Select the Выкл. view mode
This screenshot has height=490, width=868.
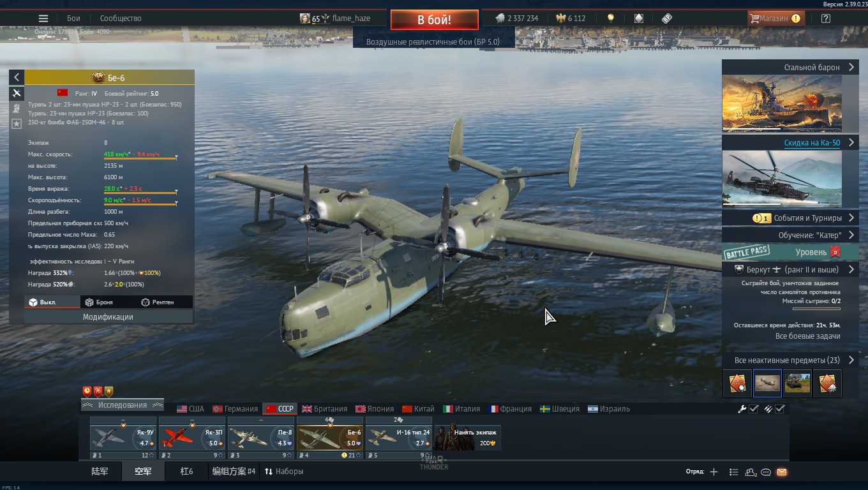pyautogui.click(x=52, y=302)
